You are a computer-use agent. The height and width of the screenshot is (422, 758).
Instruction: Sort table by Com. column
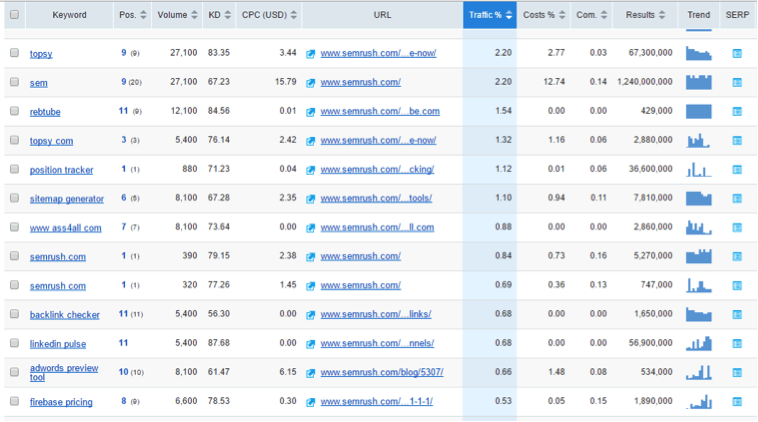coord(592,15)
